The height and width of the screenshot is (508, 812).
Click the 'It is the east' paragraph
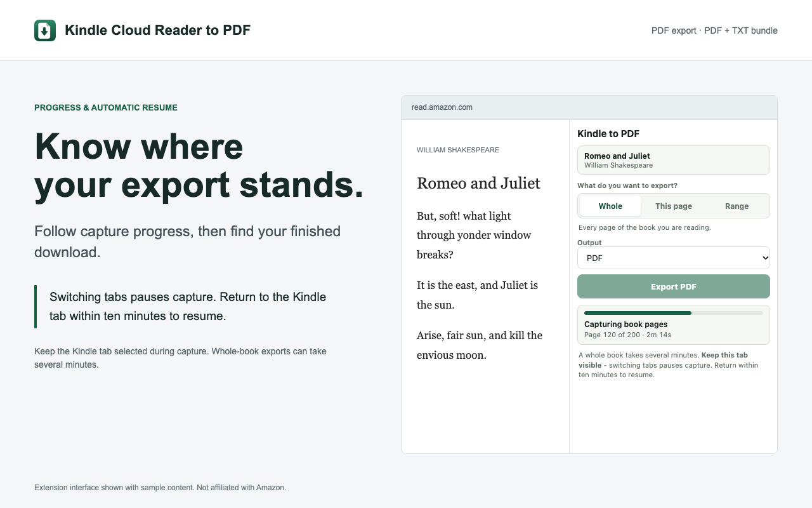[x=477, y=295]
